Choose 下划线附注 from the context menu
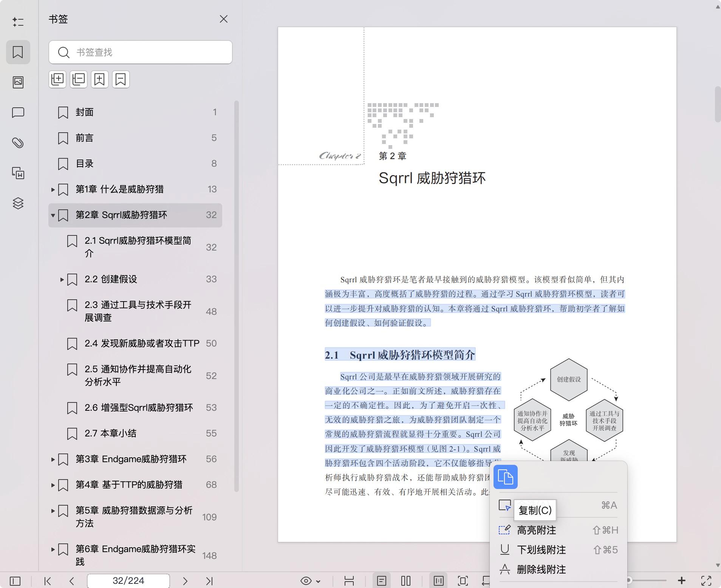This screenshot has height=588, width=721. pyautogui.click(x=559, y=550)
